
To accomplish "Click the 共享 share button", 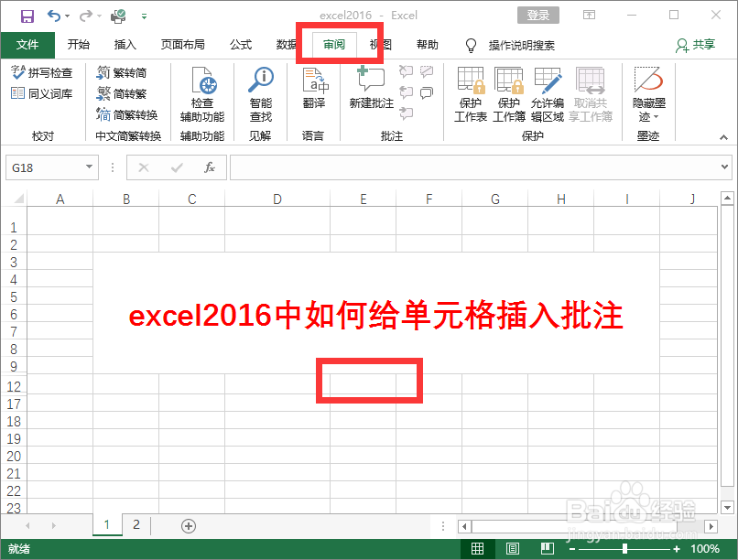I will click(x=696, y=45).
